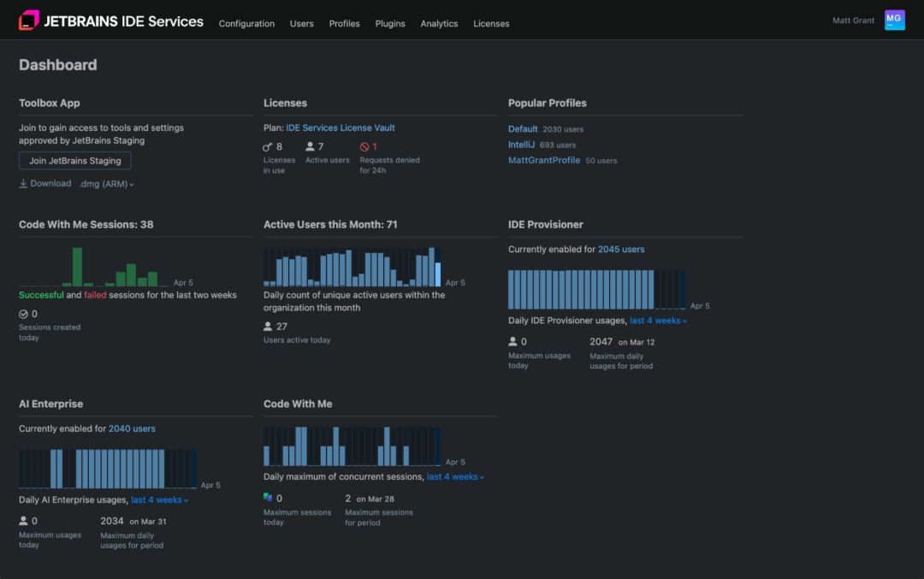Image resolution: width=924 pixels, height=579 pixels.
Task: Open the Configuration menu item
Action: (246, 24)
